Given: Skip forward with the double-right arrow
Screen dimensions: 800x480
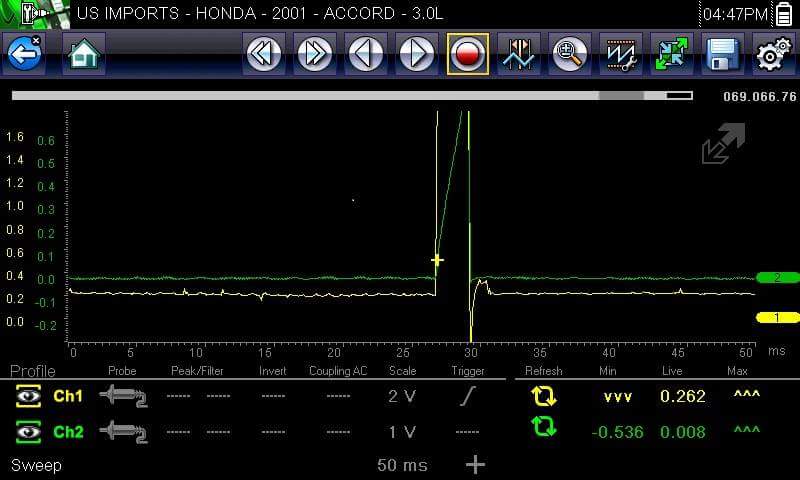Looking at the screenshot, I should tap(315, 54).
